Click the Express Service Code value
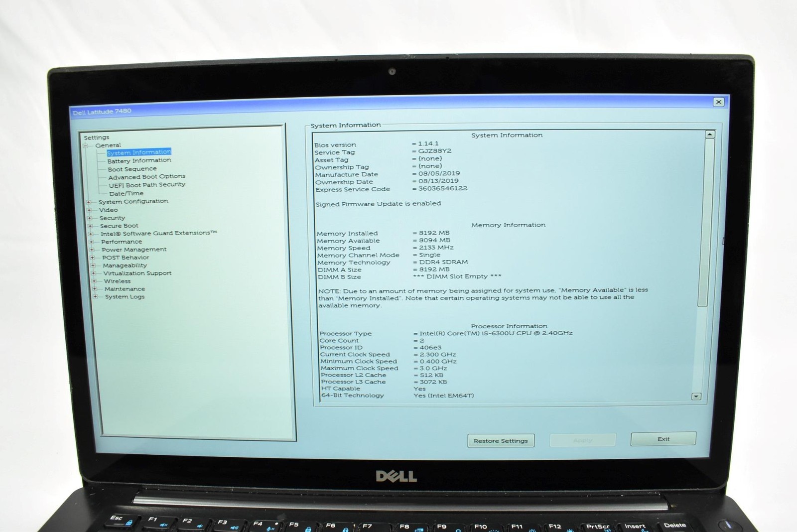 click(443, 188)
